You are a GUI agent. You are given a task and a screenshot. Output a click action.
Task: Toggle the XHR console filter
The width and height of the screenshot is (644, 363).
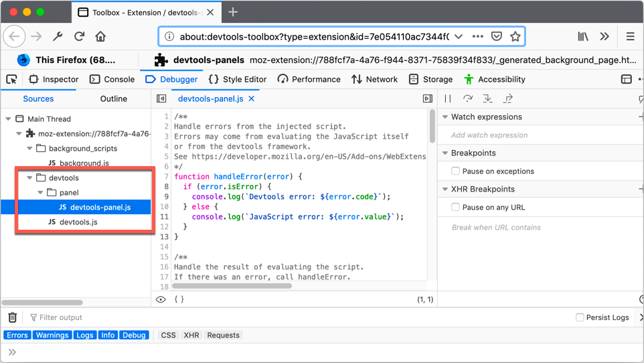[x=191, y=335]
